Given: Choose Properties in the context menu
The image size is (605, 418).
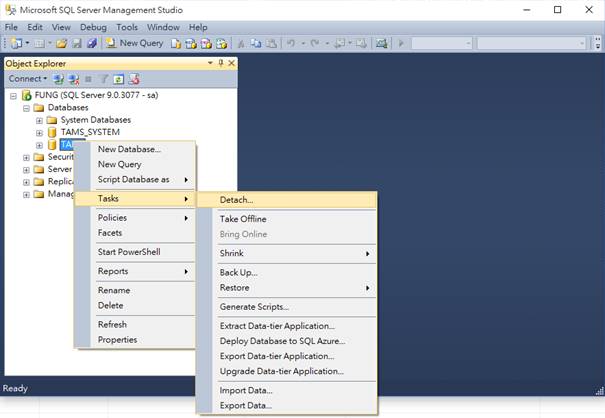Looking at the screenshot, I should (x=135, y=340).
